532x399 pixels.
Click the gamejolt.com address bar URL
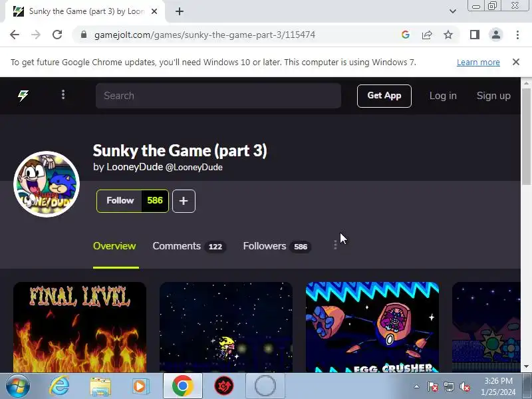tap(205, 35)
